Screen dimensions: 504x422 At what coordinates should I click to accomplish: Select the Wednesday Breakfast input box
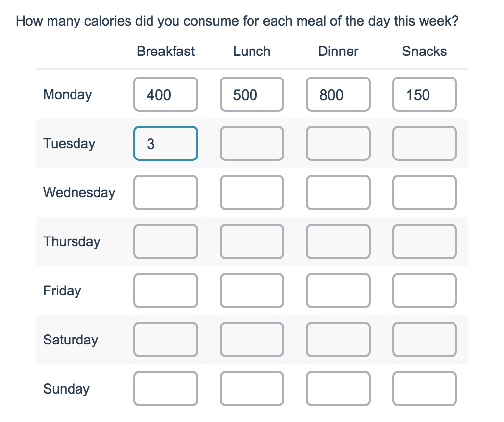click(166, 192)
